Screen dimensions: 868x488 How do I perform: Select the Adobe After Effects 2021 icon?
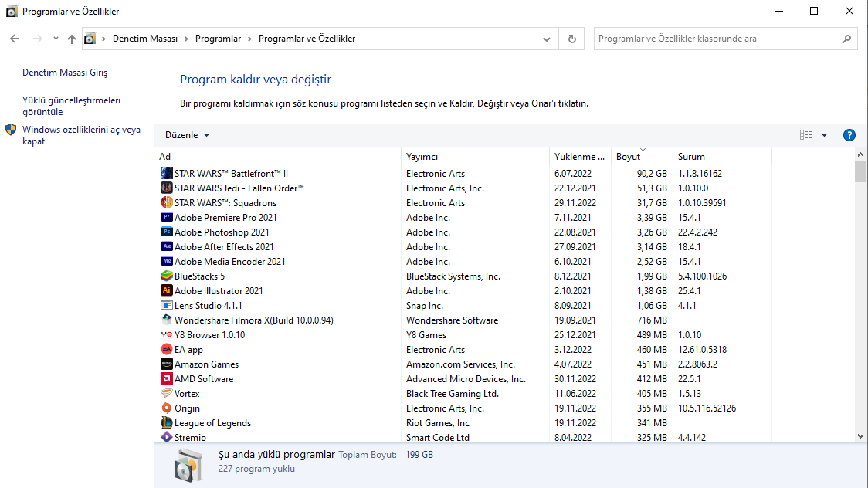click(x=166, y=246)
